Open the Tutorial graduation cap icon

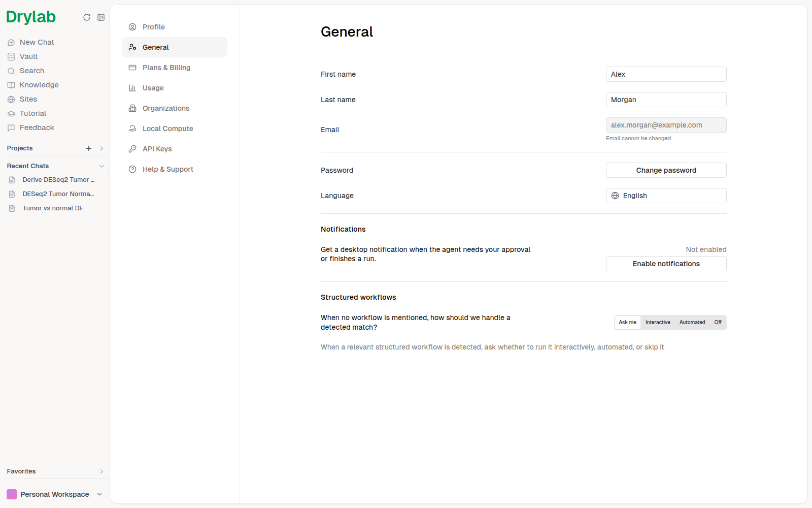[11, 114]
